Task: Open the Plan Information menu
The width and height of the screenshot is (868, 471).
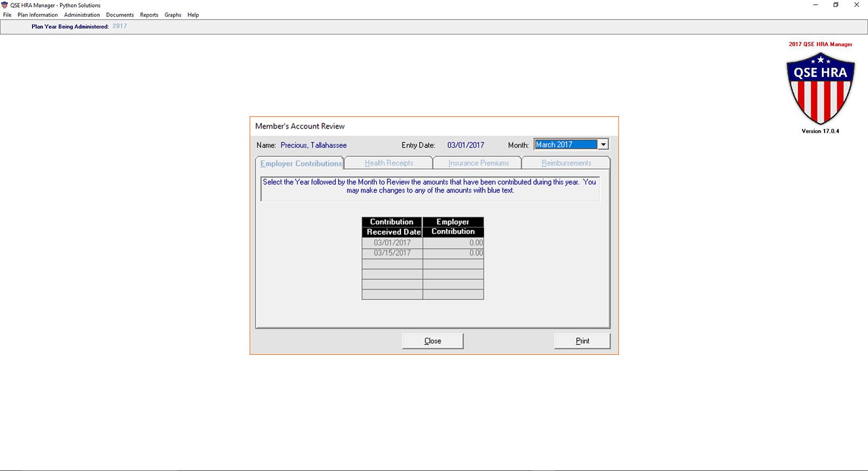Action: 37,15
